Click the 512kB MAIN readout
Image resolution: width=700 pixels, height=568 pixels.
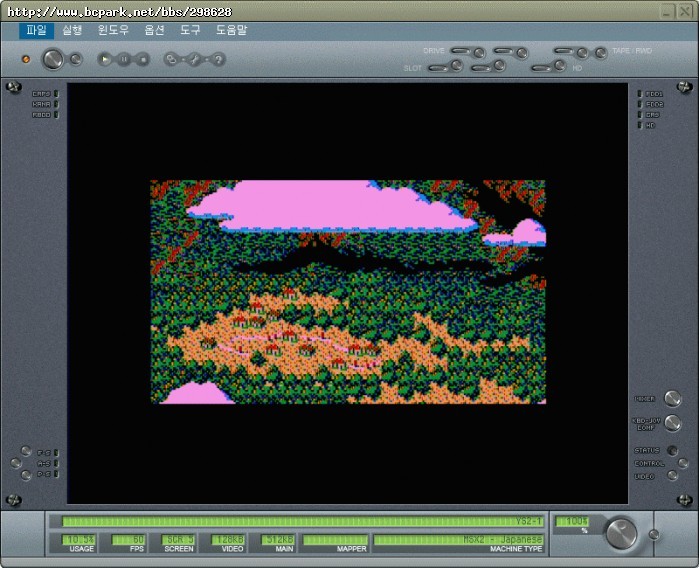278,539
